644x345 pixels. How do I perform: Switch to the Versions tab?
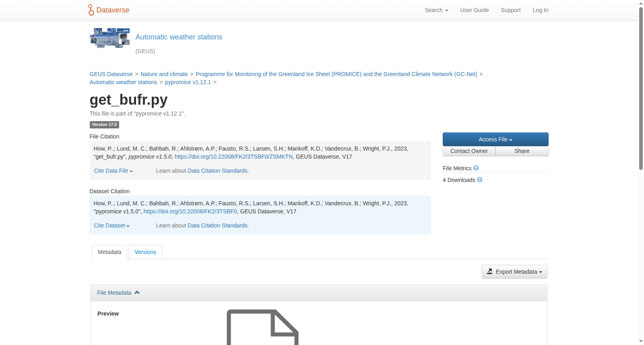point(145,252)
